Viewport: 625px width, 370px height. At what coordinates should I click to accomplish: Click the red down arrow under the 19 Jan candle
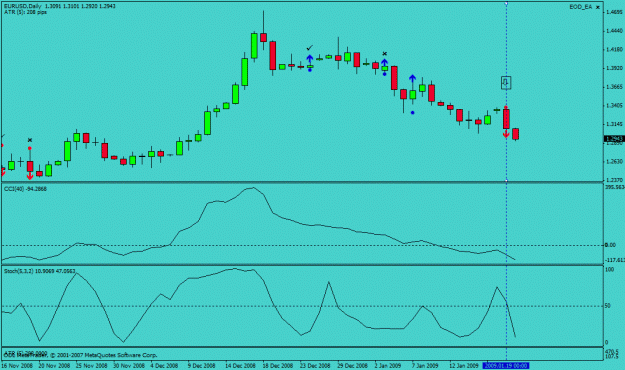pyautogui.click(x=506, y=134)
